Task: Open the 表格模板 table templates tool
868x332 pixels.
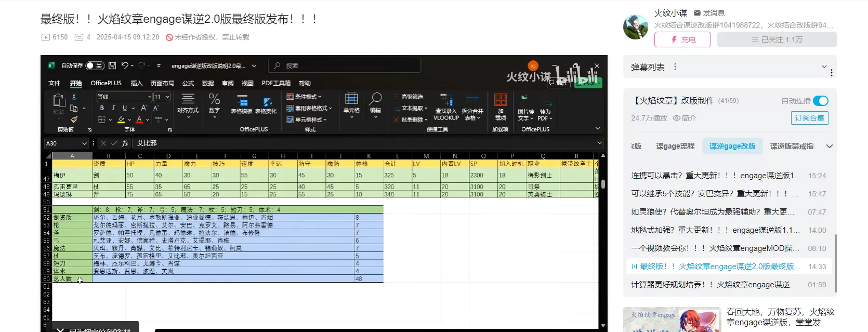Action: [242, 104]
